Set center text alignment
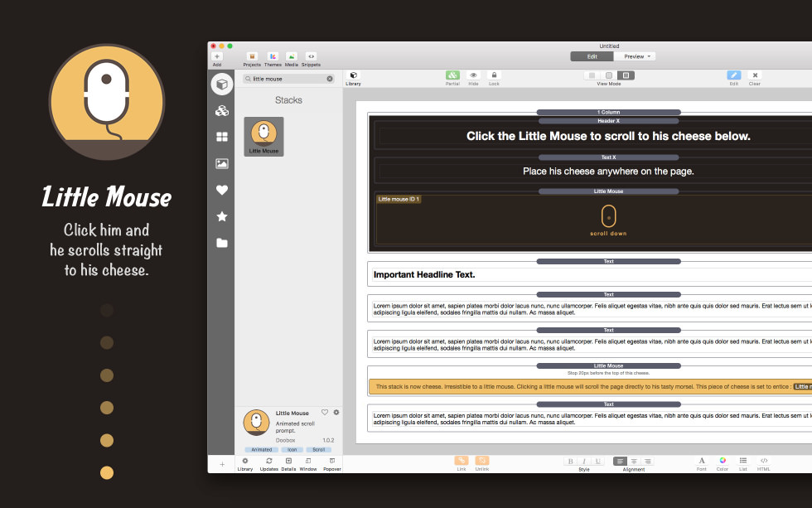This screenshot has height=508, width=812. [634, 461]
